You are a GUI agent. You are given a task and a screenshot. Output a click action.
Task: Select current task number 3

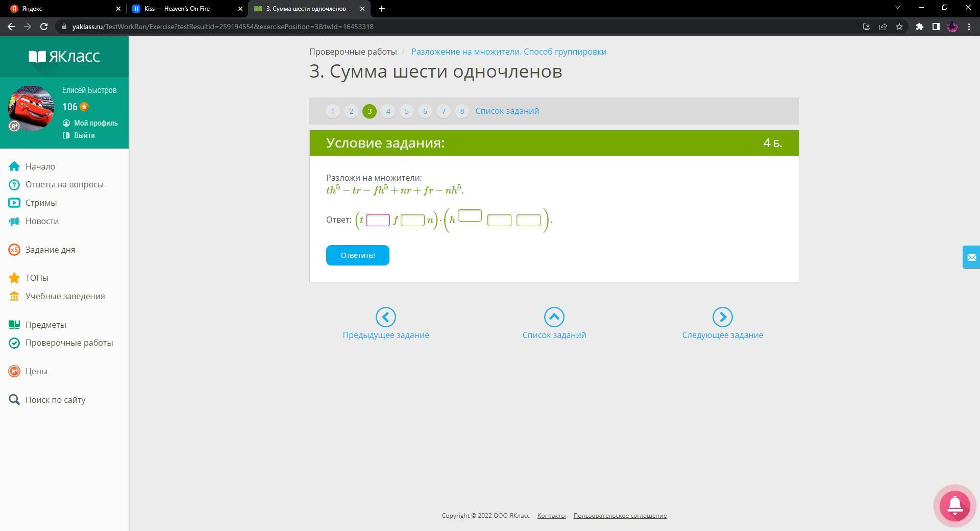click(370, 111)
